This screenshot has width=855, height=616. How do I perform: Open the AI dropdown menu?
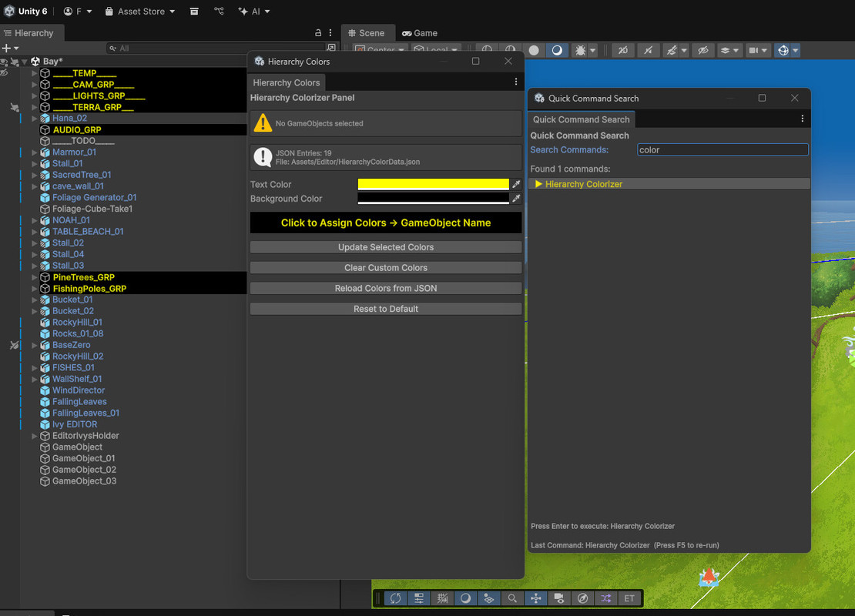point(254,12)
